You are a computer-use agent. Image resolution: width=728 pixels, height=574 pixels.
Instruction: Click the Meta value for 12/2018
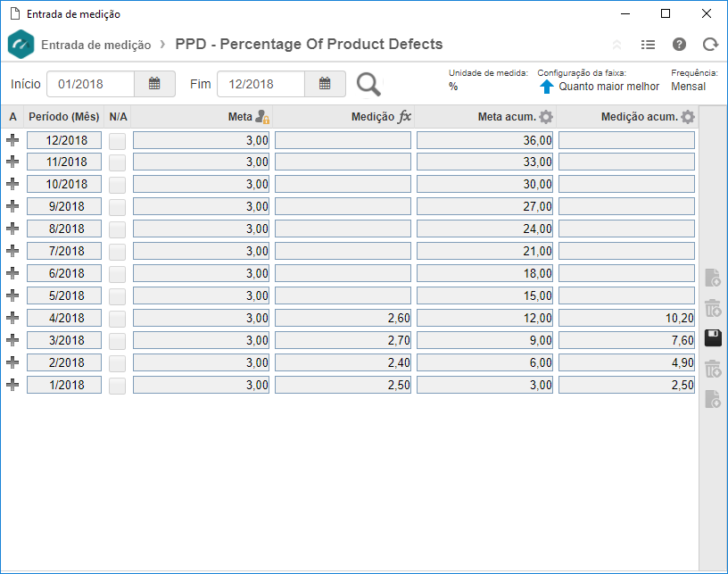pos(201,140)
